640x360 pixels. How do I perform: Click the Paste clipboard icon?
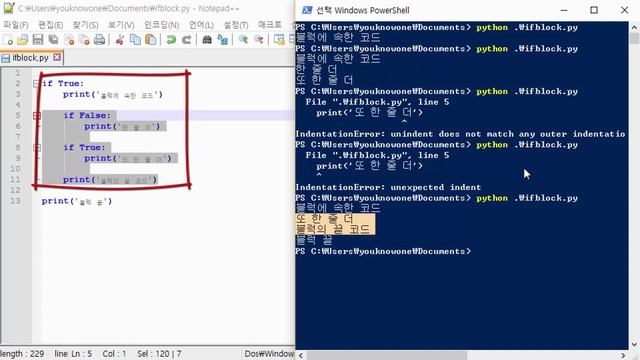151,40
